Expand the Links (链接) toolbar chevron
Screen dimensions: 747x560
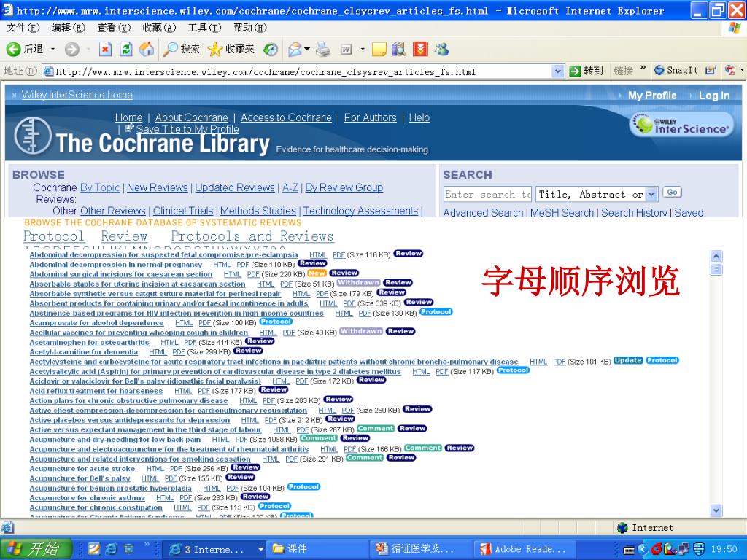643,68
